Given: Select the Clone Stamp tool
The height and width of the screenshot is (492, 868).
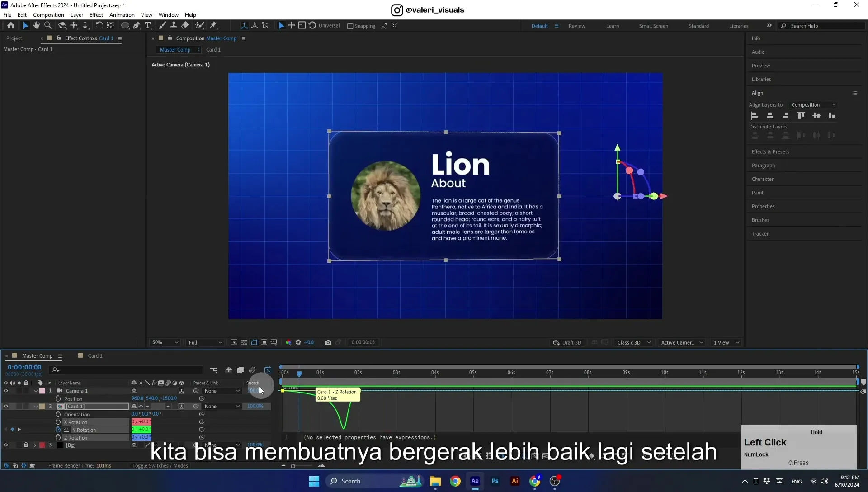Looking at the screenshot, I should coord(174,26).
